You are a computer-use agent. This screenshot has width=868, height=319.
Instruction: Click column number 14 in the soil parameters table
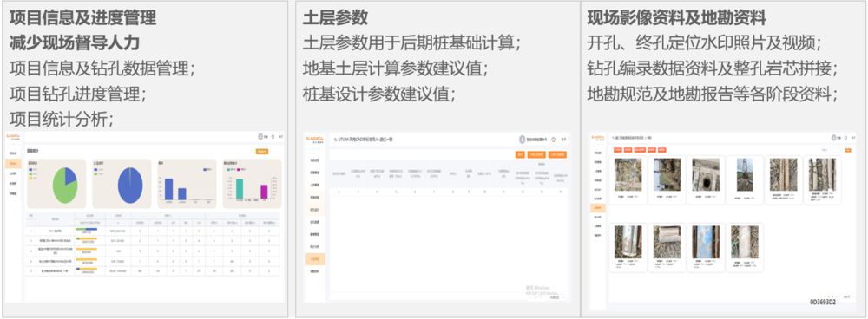point(560,192)
